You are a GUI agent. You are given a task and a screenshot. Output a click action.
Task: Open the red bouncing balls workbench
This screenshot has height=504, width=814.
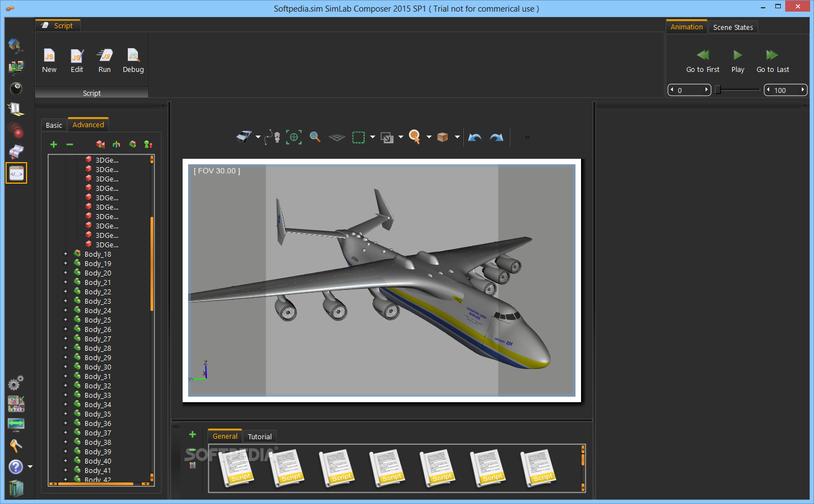(16, 131)
